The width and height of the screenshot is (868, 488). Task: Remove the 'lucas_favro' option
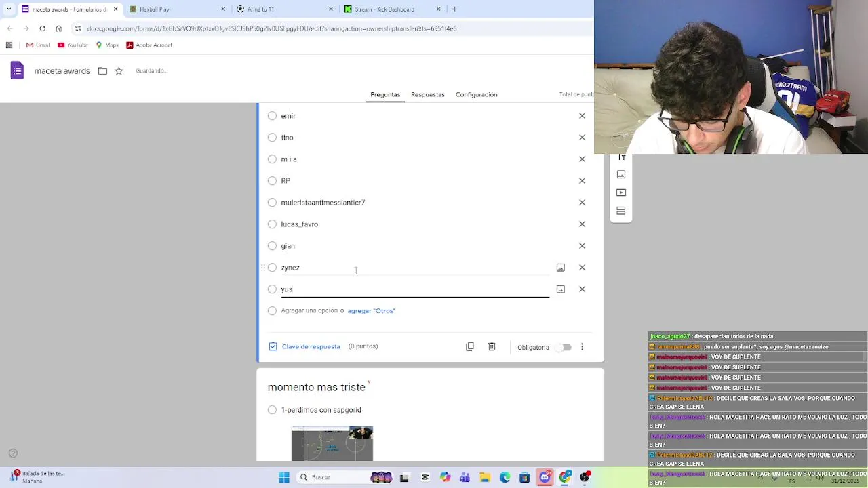pyautogui.click(x=582, y=224)
